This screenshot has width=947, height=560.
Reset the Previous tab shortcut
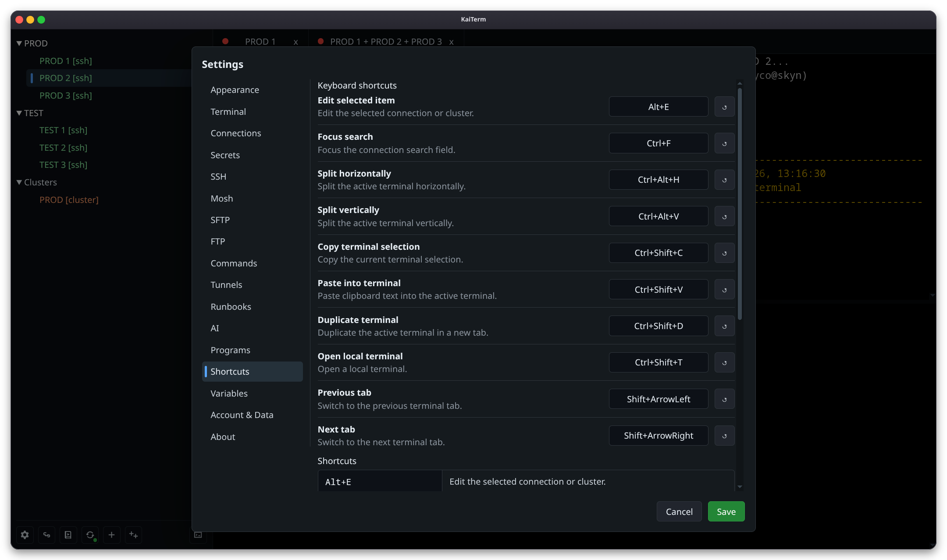click(x=724, y=399)
